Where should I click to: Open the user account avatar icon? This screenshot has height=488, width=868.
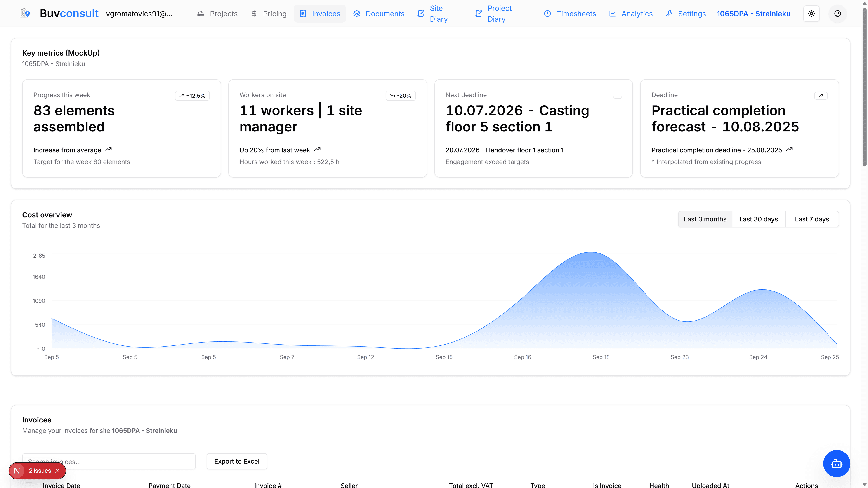point(838,14)
